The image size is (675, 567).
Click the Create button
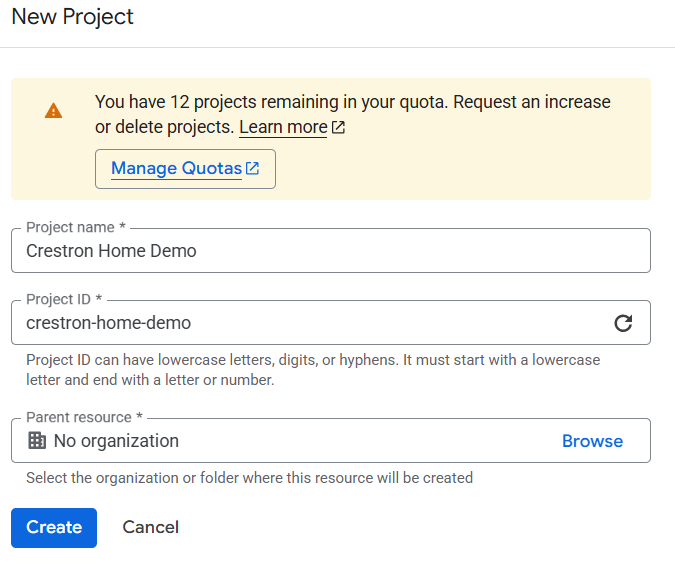point(54,527)
